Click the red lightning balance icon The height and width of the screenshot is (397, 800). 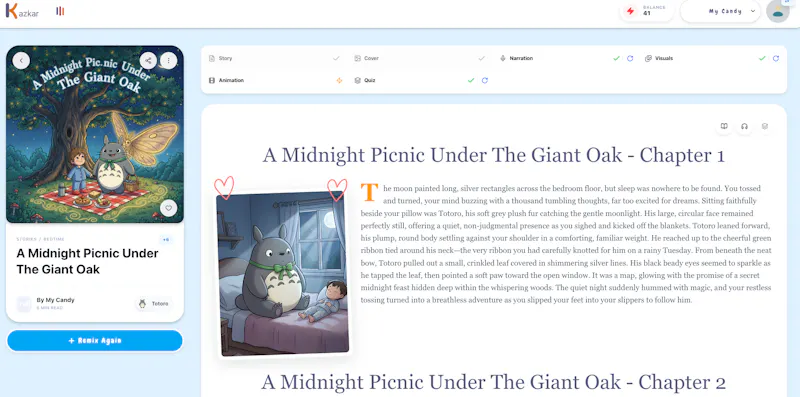click(631, 11)
